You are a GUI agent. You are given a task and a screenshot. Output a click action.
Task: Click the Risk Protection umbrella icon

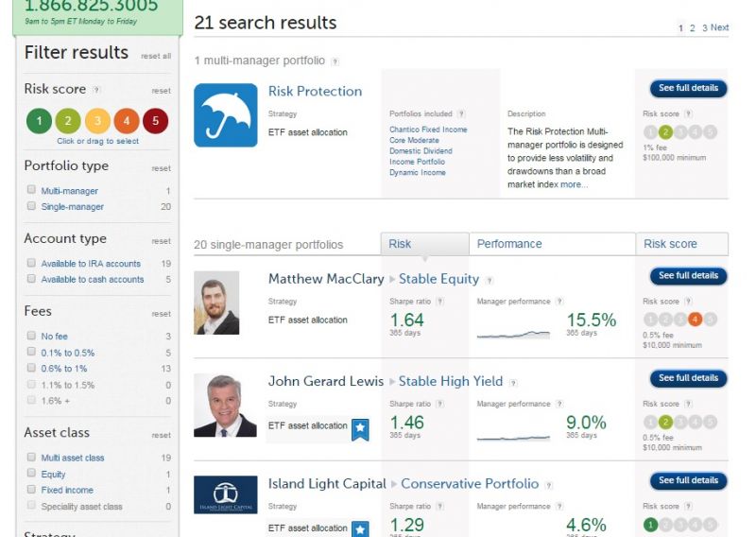pos(225,115)
